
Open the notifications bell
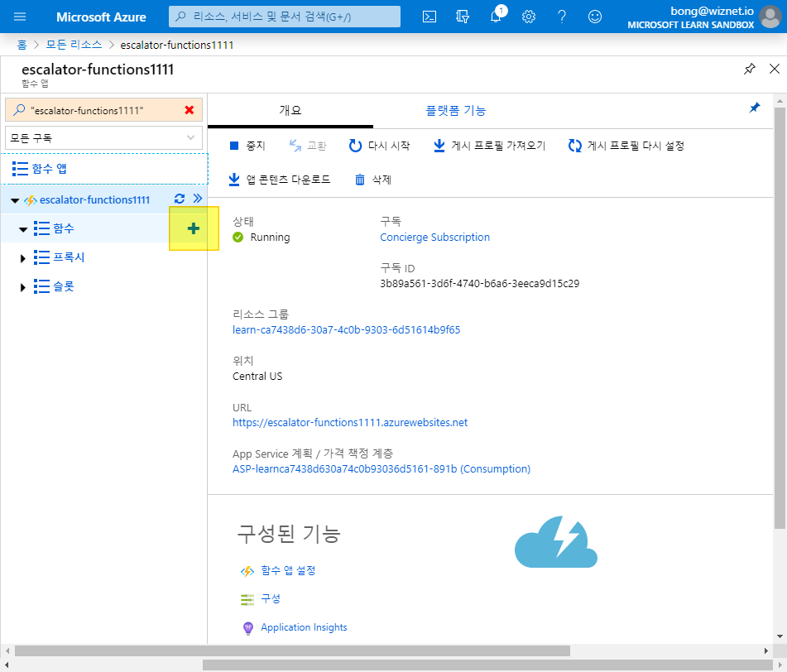(x=496, y=17)
